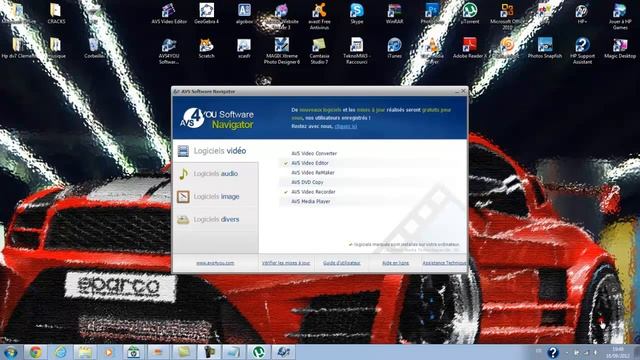
Task: Switch to the Logiciels audio tab
Action: [216, 173]
